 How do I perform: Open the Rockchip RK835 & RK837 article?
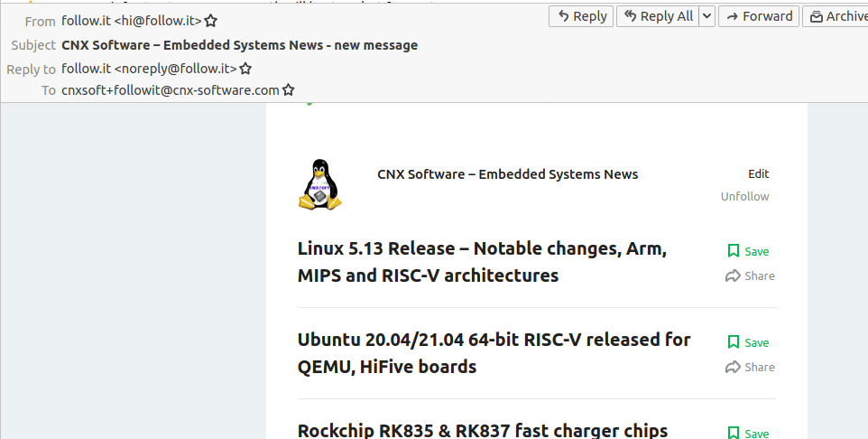coord(483,430)
